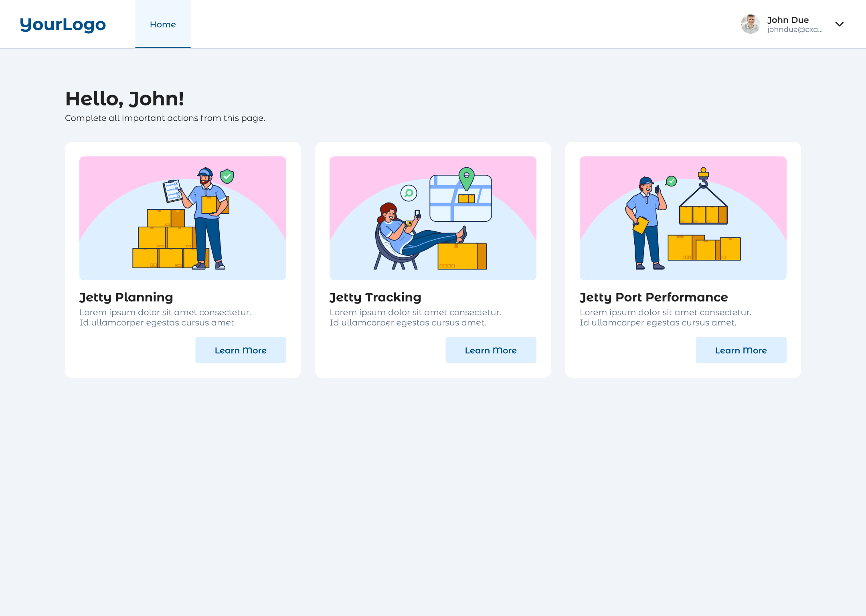Click the John Due username text
This screenshot has height=616, width=866.
click(787, 20)
